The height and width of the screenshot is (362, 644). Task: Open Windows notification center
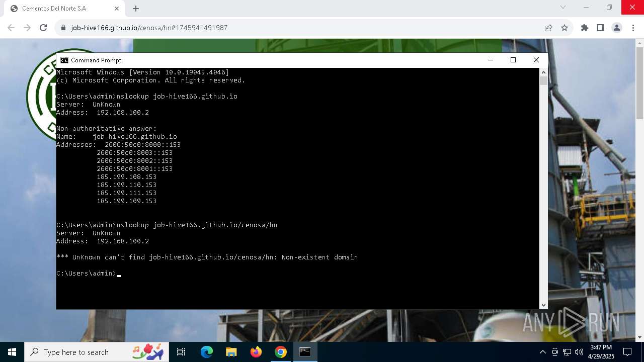click(627, 352)
